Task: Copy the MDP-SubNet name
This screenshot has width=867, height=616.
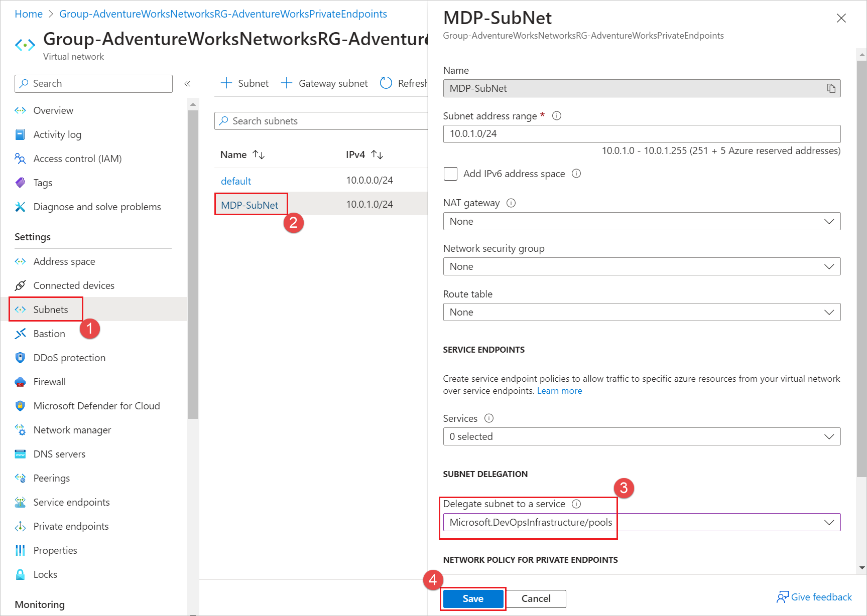Action: 831,88
